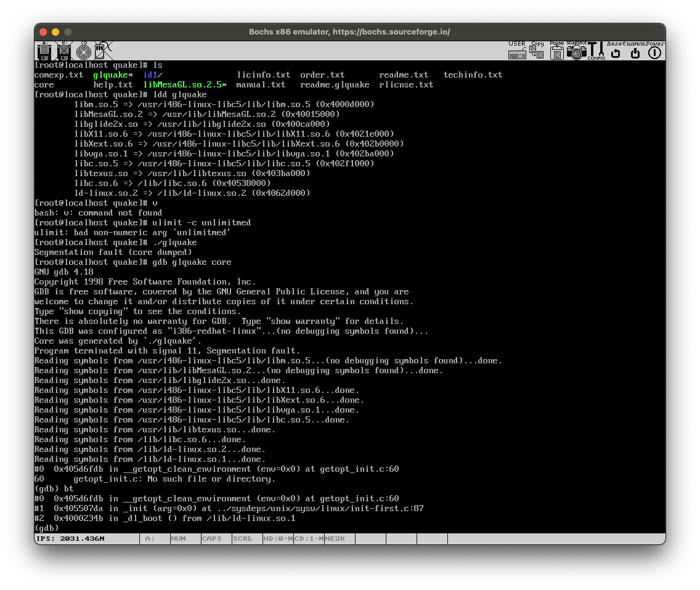Image resolution: width=700 pixels, height=590 pixels.
Task: Click the libtexus.so ldd output line
Action: [x=192, y=174]
